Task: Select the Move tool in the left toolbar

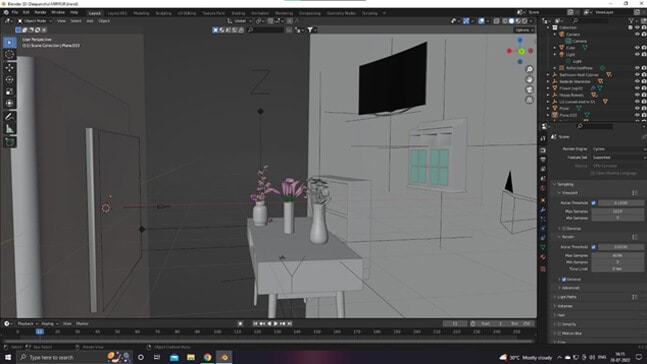Action: 9,68
